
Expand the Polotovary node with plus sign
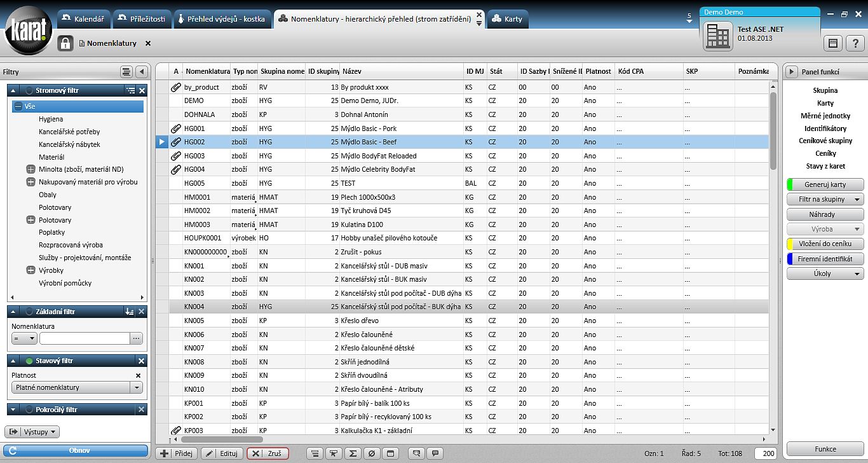(30, 220)
